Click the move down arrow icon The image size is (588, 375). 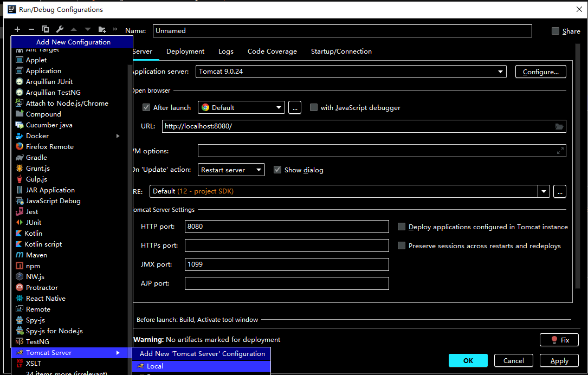pyautogui.click(x=88, y=29)
